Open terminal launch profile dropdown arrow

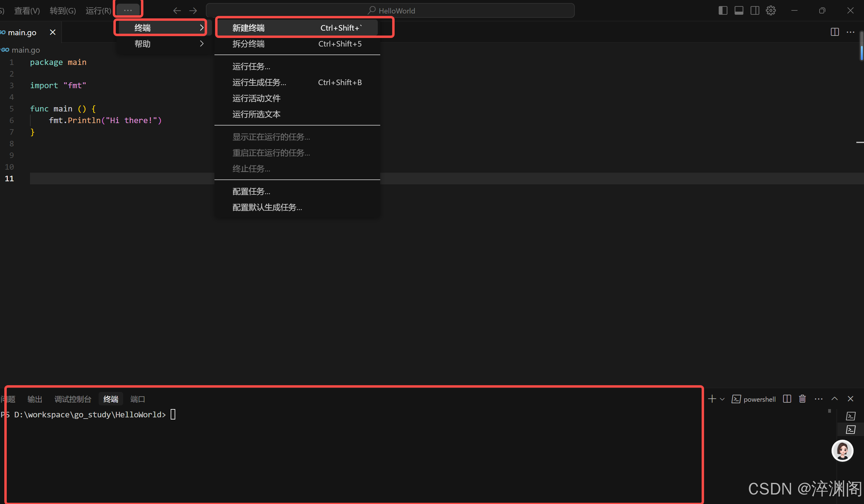(x=722, y=399)
